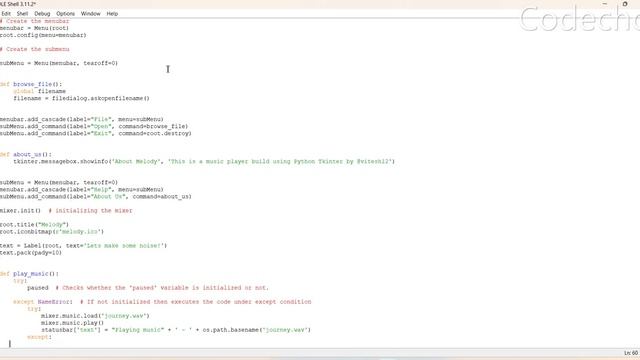Open the Edit menu
The width and height of the screenshot is (640, 360).
click(x=6, y=13)
